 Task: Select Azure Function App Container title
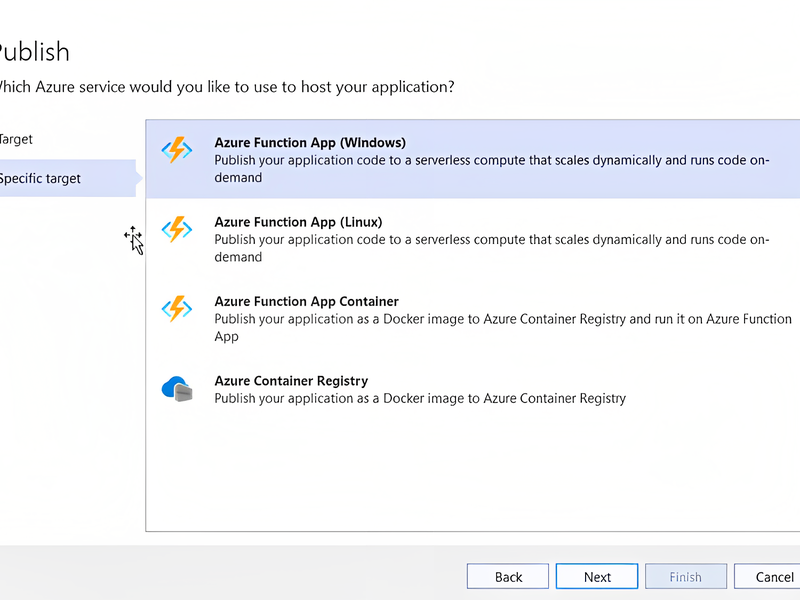[x=306, y=302]
